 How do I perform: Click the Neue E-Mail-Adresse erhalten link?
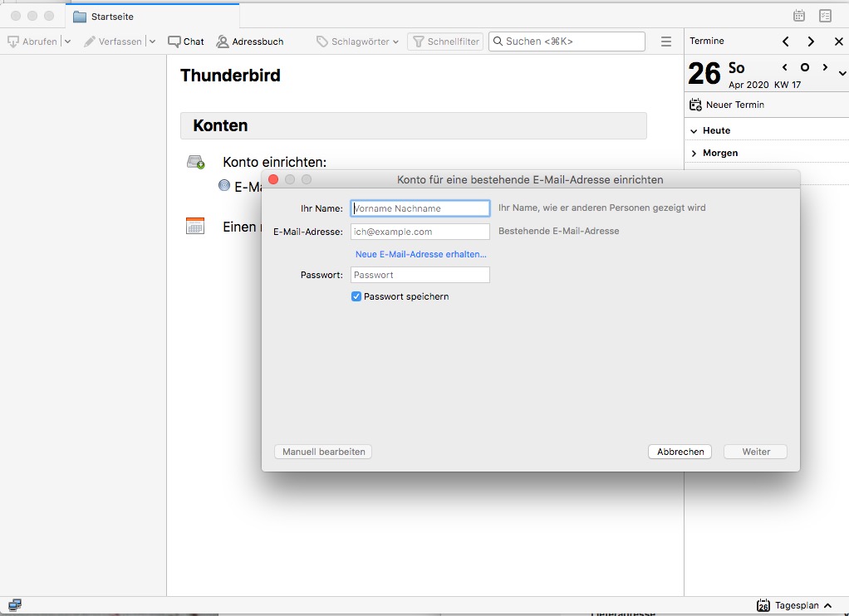[x=420, y=254]
